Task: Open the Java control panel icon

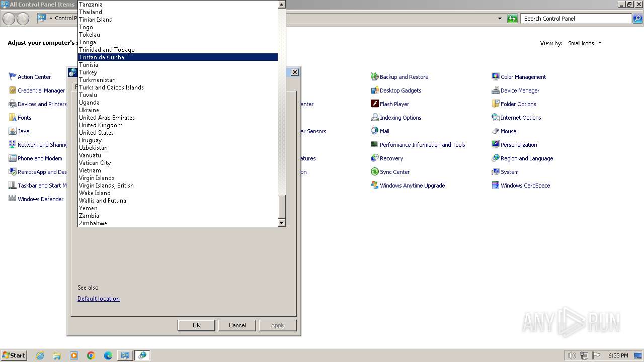Action: point(13,131)
